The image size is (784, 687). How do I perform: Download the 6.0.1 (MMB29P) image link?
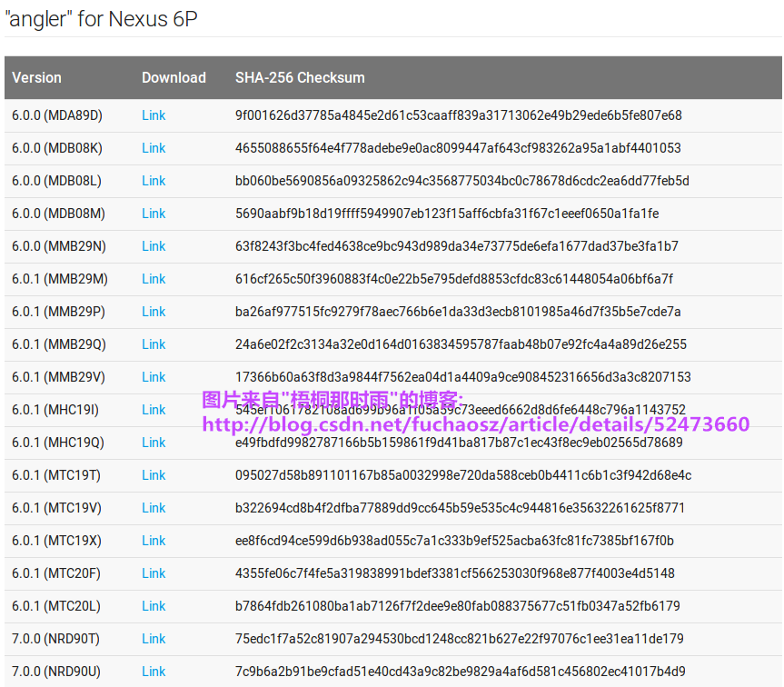pyautogui.click(x=154, y=312)
